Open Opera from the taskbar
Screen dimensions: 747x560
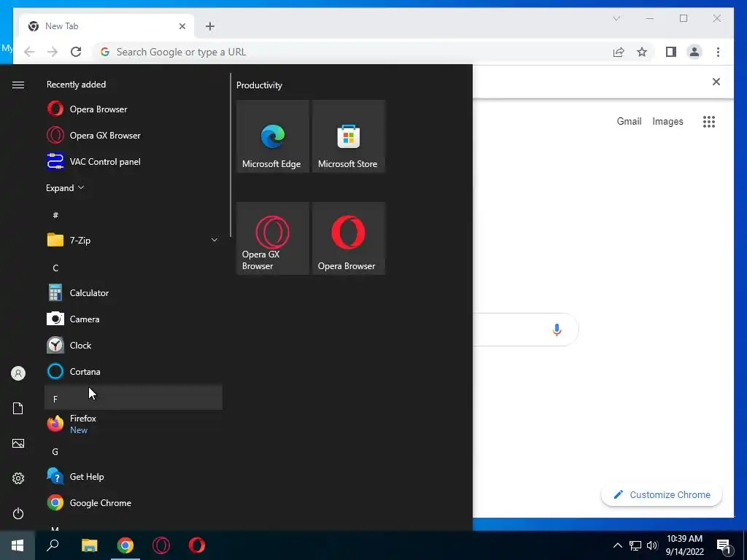197,545
